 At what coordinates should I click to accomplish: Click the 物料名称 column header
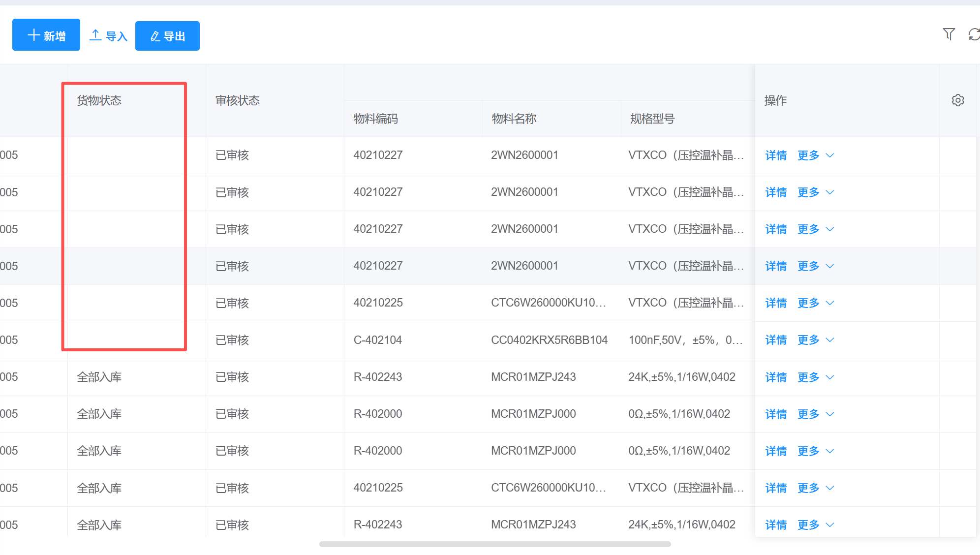pyautogui.click(x=514, y=119)
